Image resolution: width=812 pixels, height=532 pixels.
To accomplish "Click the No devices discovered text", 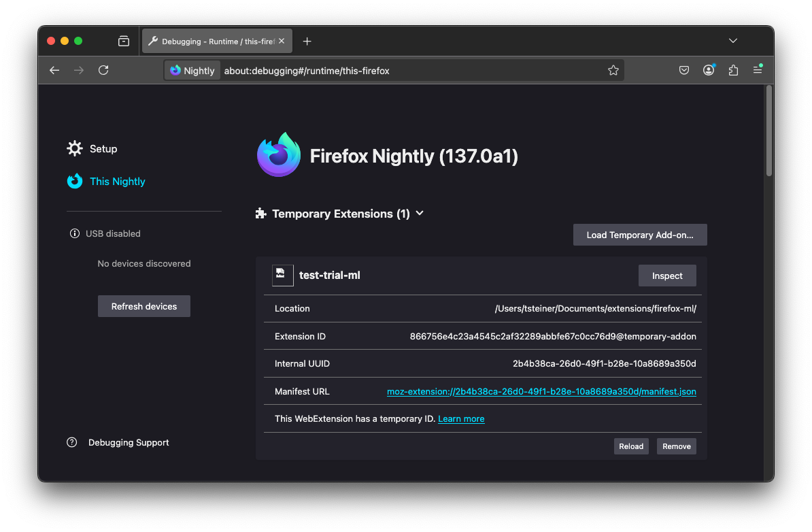I will coord(144,264).
